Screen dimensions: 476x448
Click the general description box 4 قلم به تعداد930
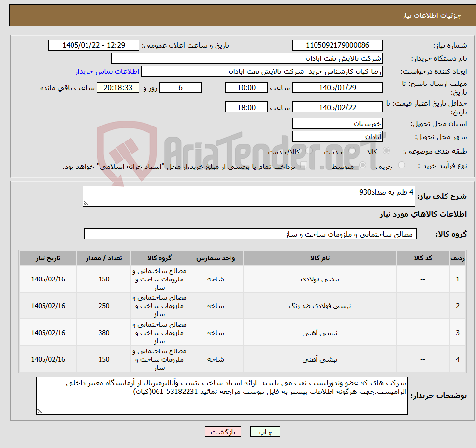(x=248, y=196)
